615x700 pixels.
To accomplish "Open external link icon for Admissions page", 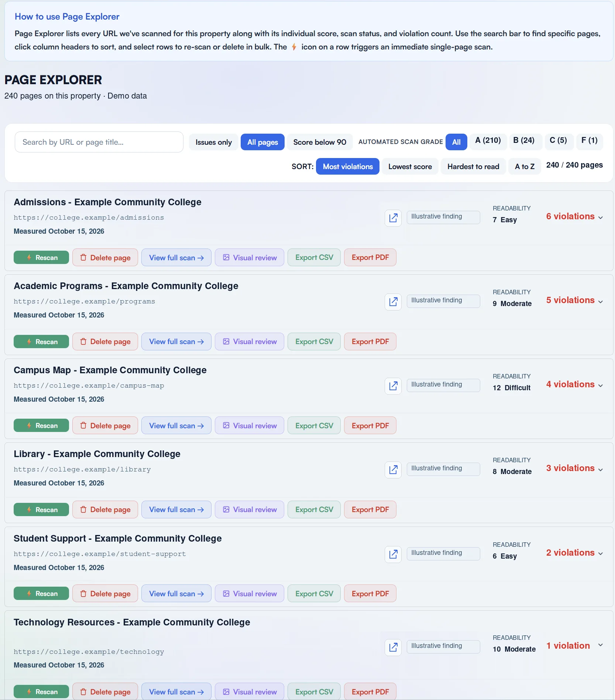I will (393, 218).
